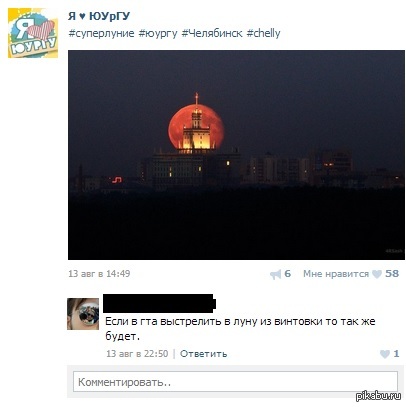406x407 pixels.
Task: Open the #юургу hashtag
Action: click(158, 33)
